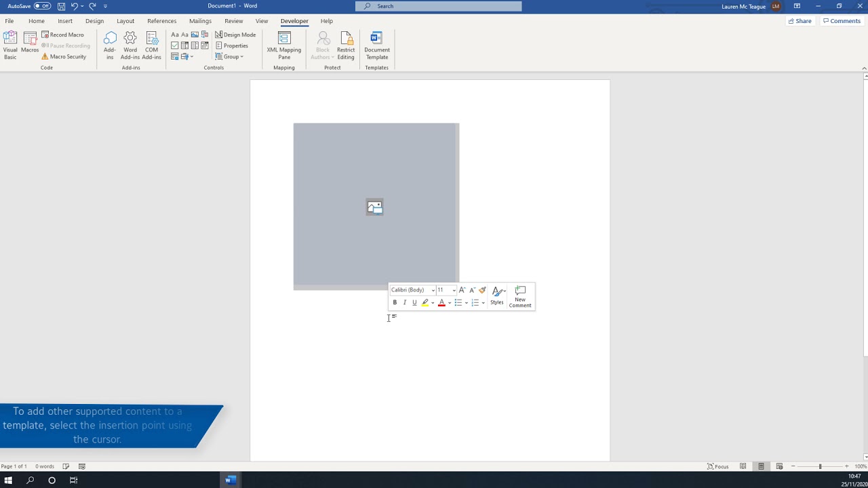Image resolution: width=868 pixels, height=488 pixels.
Task: Open the Comments pane
Action: point(841,21)
